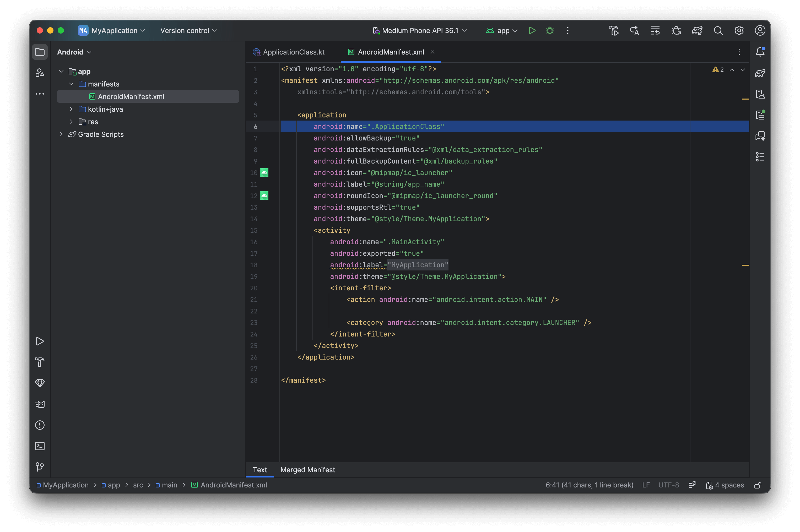Open the Notifications bell panel
The width and height of the screenshot is (800, 532).
pos(760,52)
